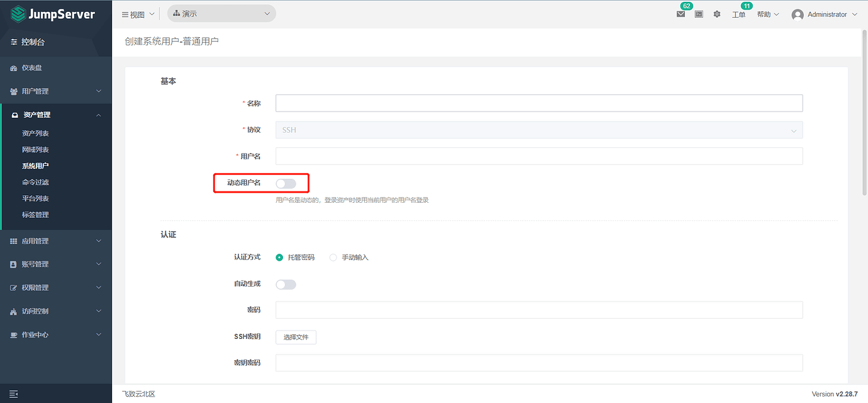
Task: Click the 作业中心 coffee icon
Action: [x=14, y=335]
